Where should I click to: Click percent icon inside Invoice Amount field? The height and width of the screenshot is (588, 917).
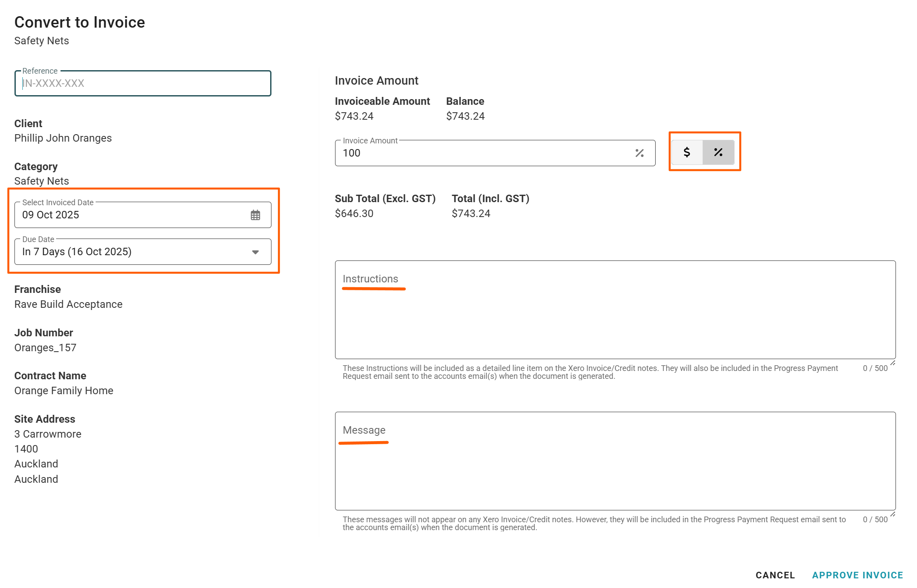tap(639, 153)
